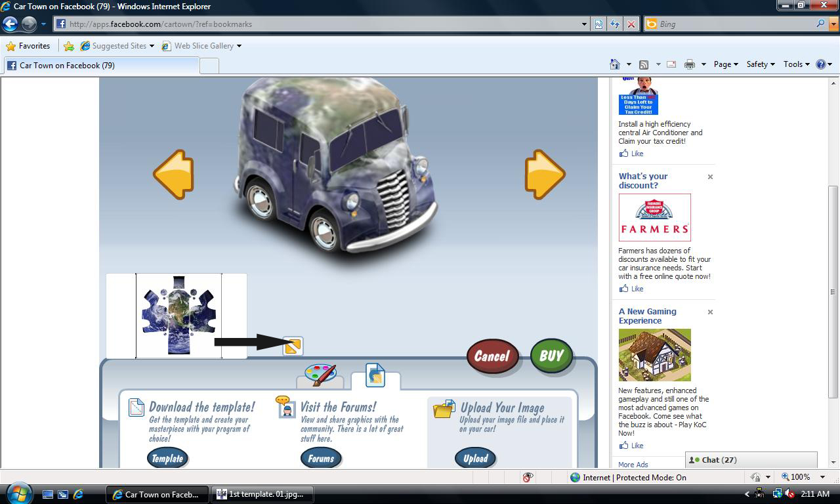Open the Facebook Chat bar
840x504 pixels.
pyautogui.click(x=751, y=460)
